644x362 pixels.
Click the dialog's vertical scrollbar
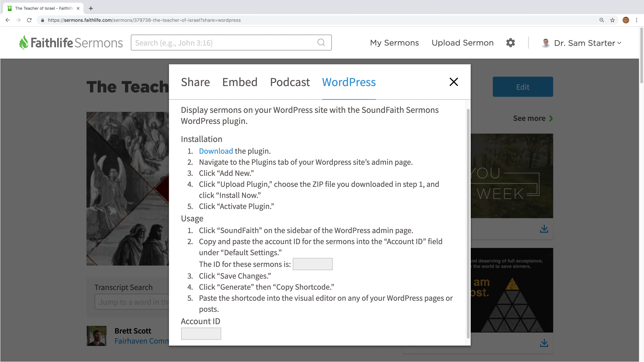[x=468, y=223]
